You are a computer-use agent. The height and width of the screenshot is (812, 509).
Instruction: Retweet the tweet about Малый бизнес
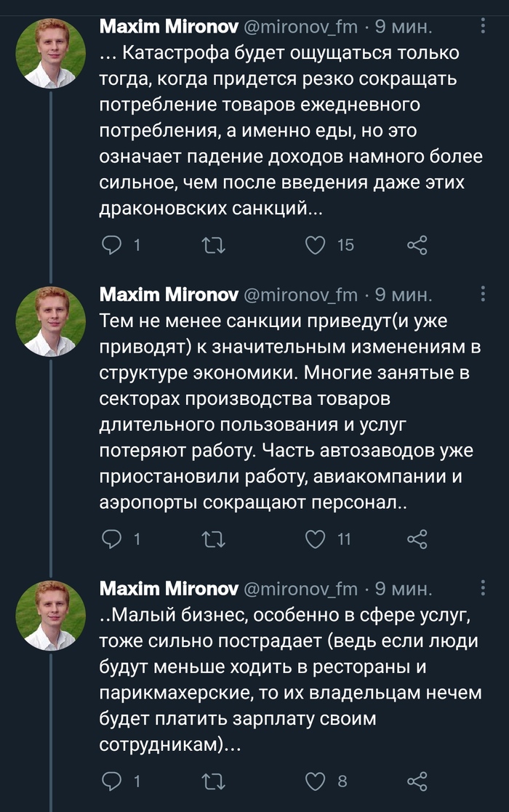click(x=213, y=781)
